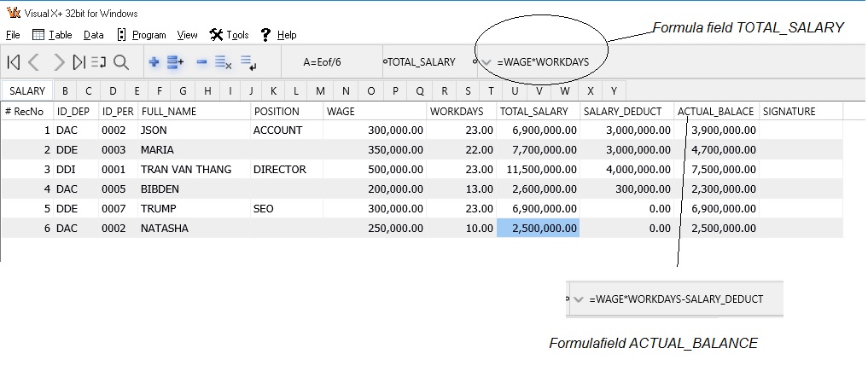Select the SALARY tab
This screenshot has width=868, height=383.
pyautogui.click(x=27, y=90)
